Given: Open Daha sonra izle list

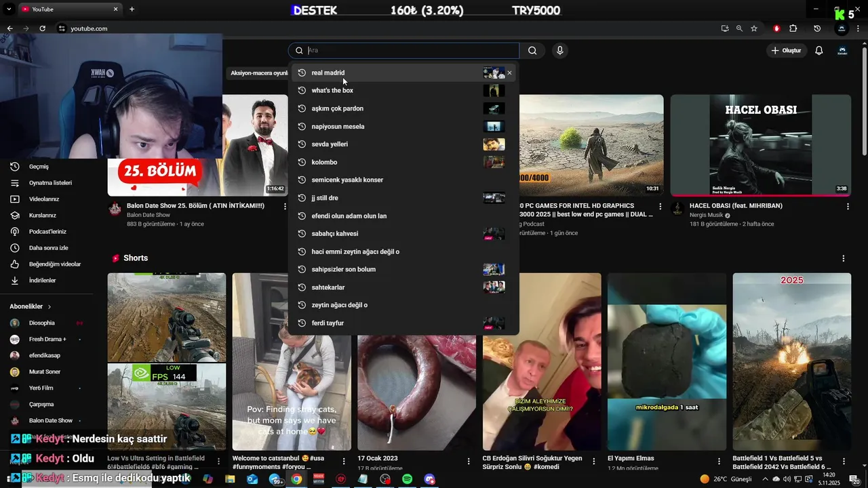Looking at the screenshot, I should pos(47,248).
